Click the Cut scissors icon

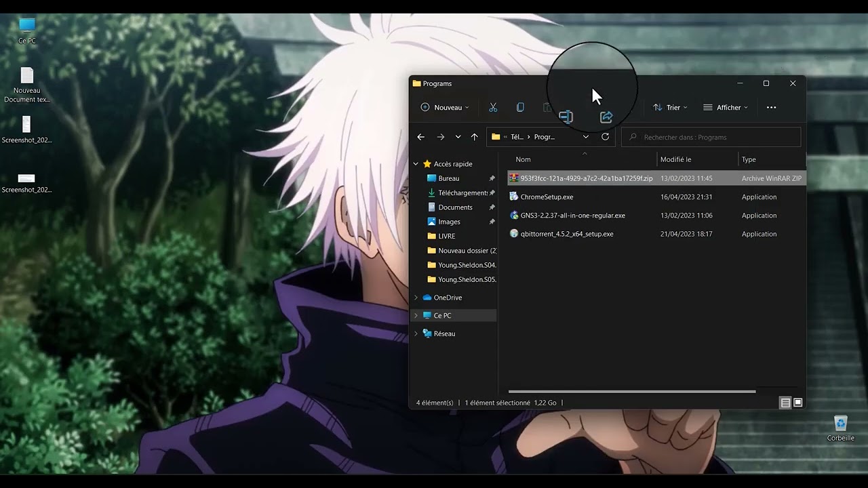pyautogui.click(x=493, y=107)
